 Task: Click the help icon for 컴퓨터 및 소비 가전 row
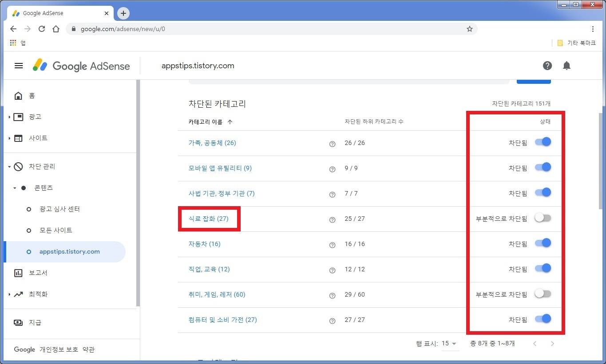click(x=332, y=321)
